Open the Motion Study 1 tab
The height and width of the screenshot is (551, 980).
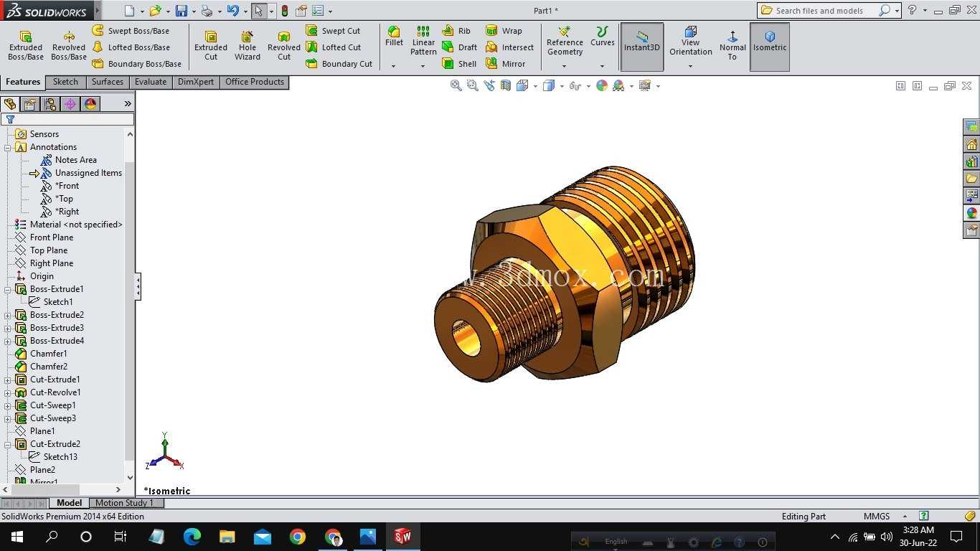[124, 503]
